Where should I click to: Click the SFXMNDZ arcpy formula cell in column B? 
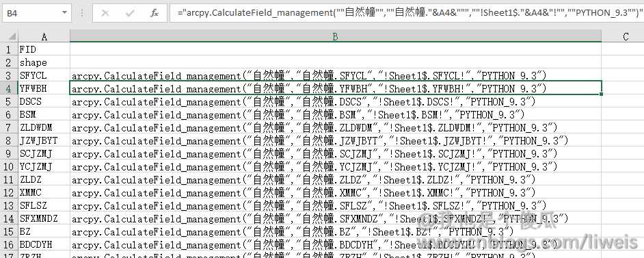click(336, 218)
